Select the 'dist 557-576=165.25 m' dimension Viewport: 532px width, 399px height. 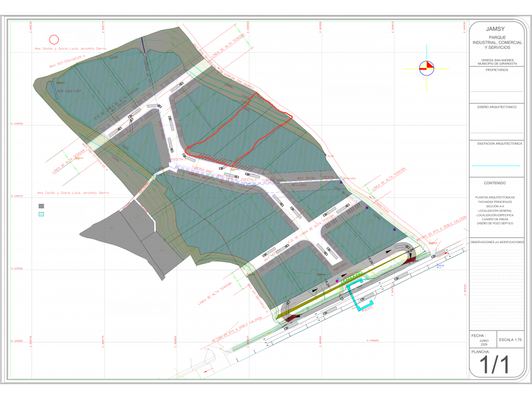pyautogui.click(x=67, y=61)
